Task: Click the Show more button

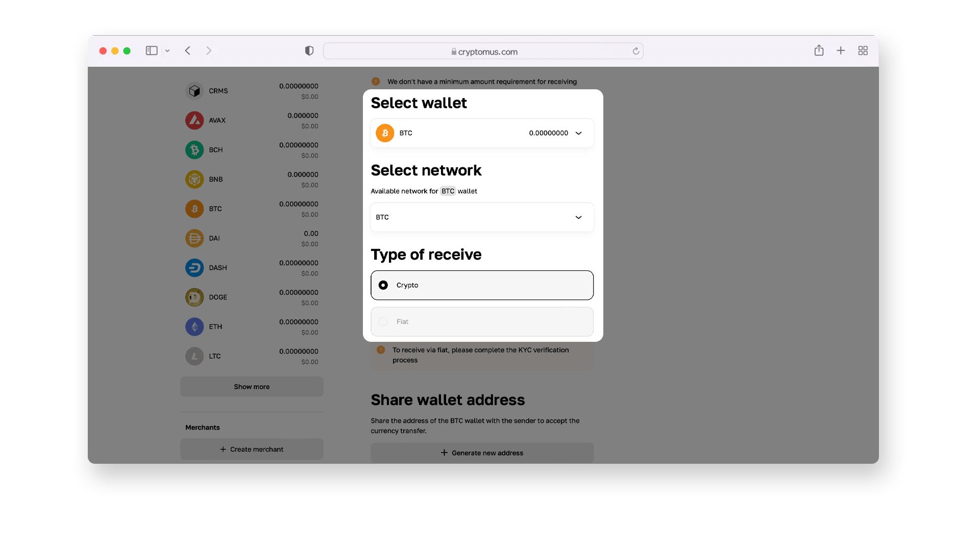Action: click(x=252, y=387)
